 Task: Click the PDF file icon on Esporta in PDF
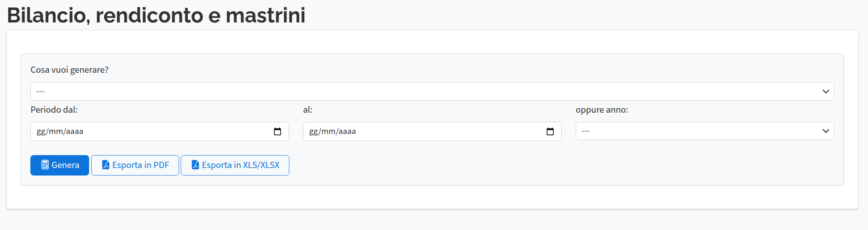point(106,165)
